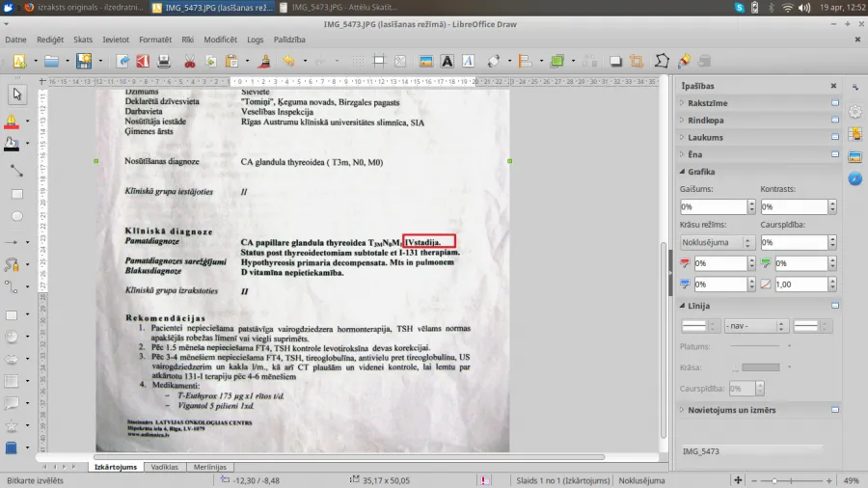Open the Rediģēt menu
Screen dimensions: 868x488
(x=50, y=40)
